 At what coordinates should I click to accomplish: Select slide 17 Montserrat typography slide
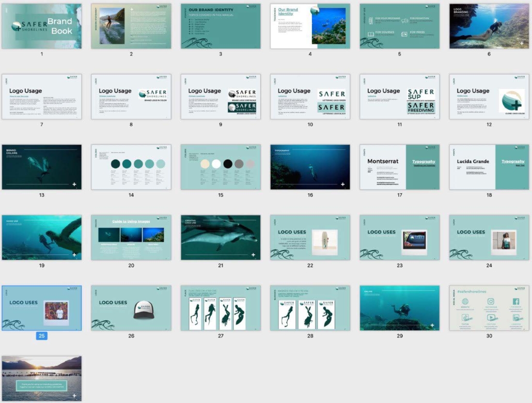click(400, 167)
